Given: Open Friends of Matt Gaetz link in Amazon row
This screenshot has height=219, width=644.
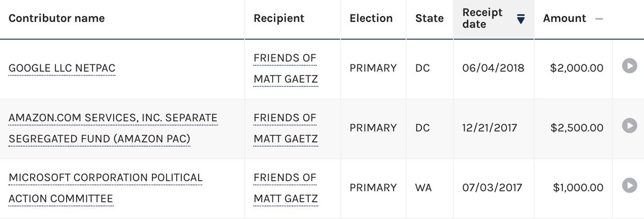Looking at the screenshot, I should point(286,128).
